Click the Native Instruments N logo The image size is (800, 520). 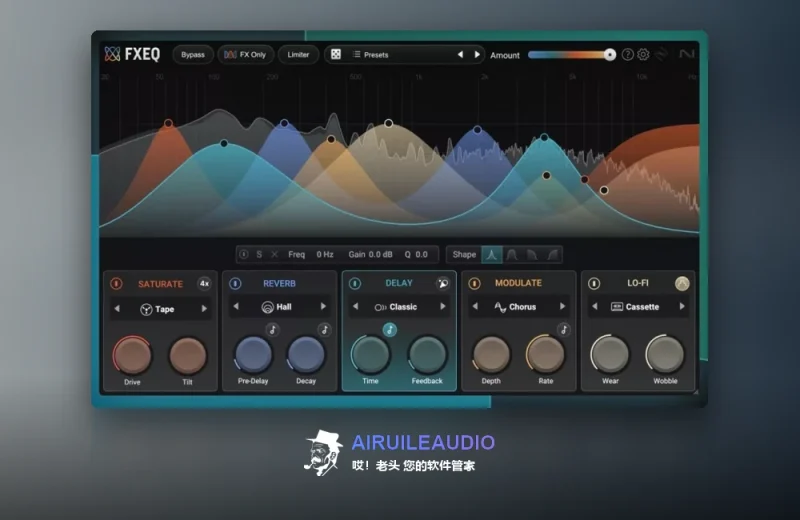(x=687, y=54)
